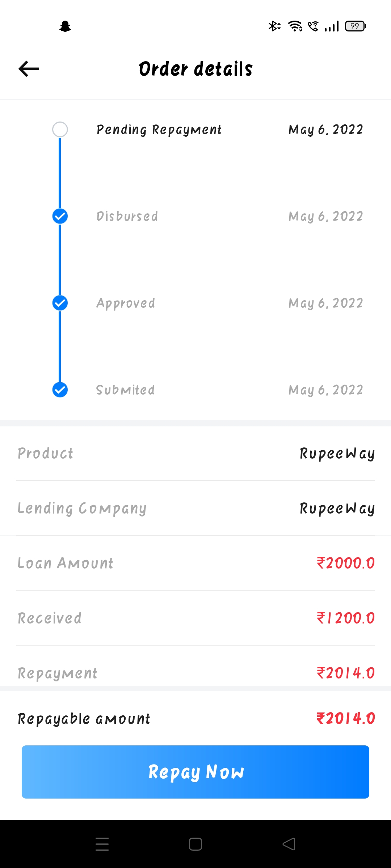
Task: Tap the Lending Company RupeeWay value
Action: 337,509
